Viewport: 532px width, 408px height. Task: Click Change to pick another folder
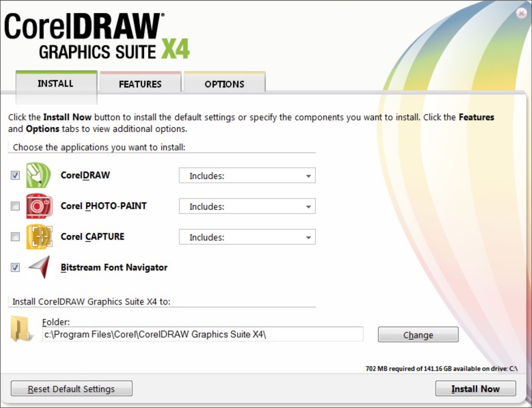click(x=418, y=335)
